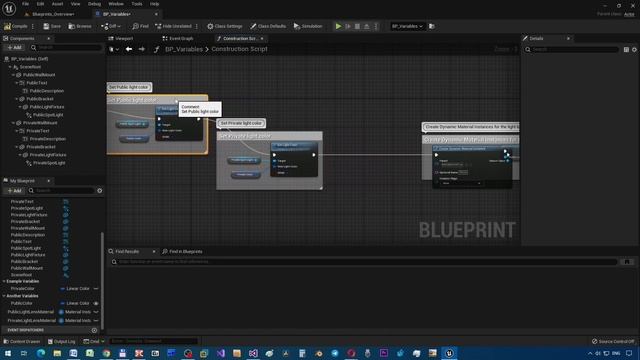Click Find in Blueprints
Image resolution: width=640 pixels, height=360 pixels.
click(x=182, y=251)
